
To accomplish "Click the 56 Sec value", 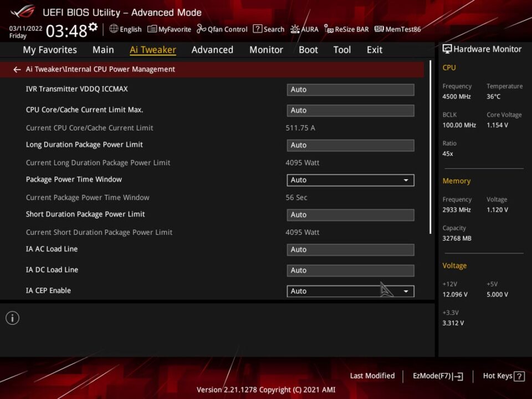I will tap(296, 197).
